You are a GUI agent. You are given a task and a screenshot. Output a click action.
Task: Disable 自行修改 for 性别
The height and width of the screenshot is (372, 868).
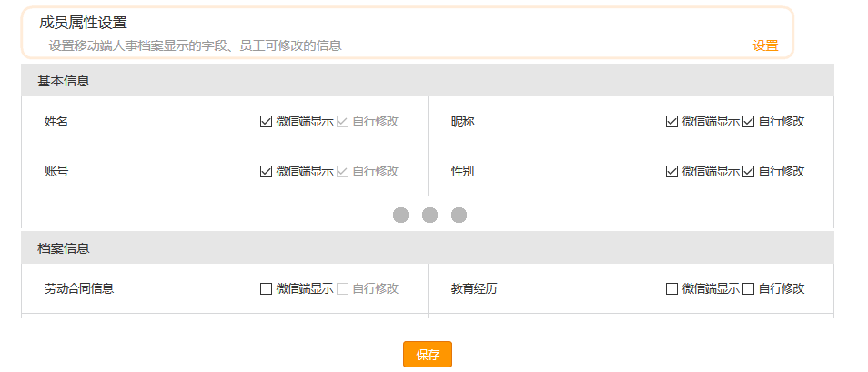click(x=749, y=171)
